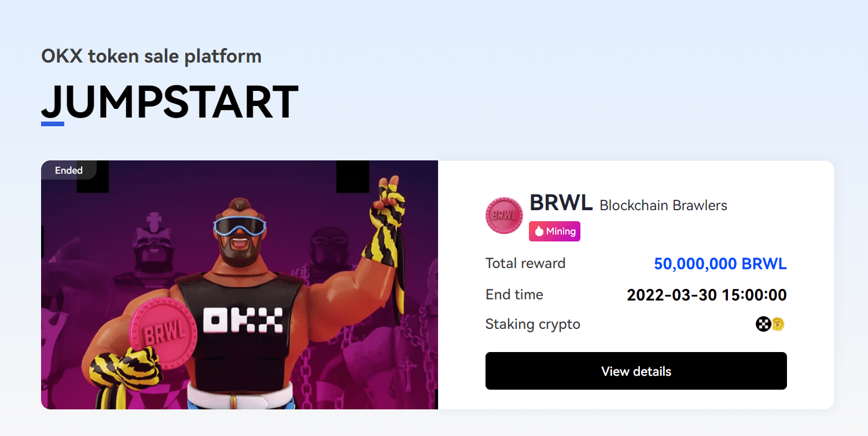Expand the Staking crypto row
The image size is (868, 436).
(532, 324)
